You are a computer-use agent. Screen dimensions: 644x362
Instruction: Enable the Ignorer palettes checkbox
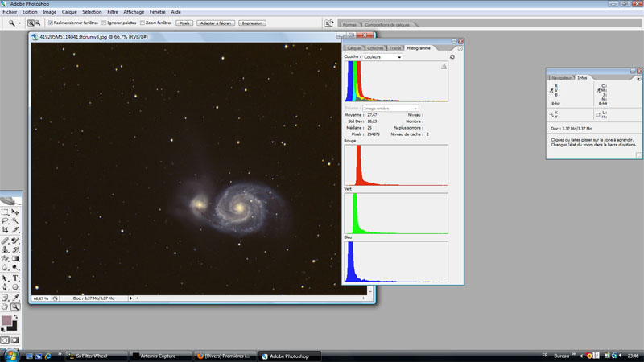[x=104, y=23]
